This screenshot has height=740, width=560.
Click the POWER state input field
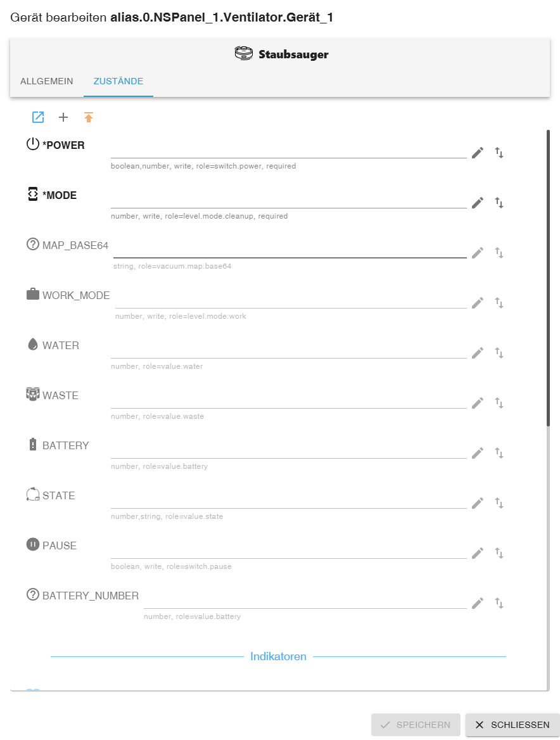click(x=288, y=150)
